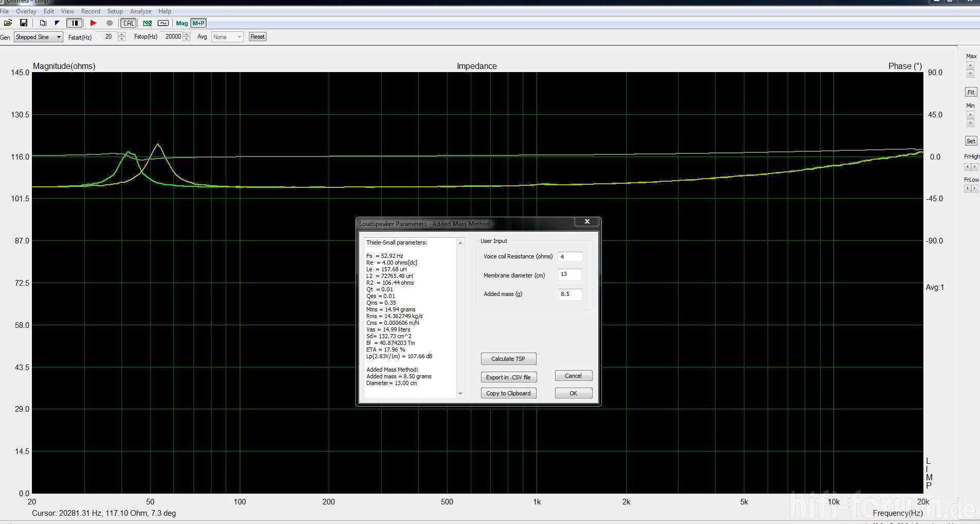Click the Fit button
980x524 pixels.
tap(971, 92)
